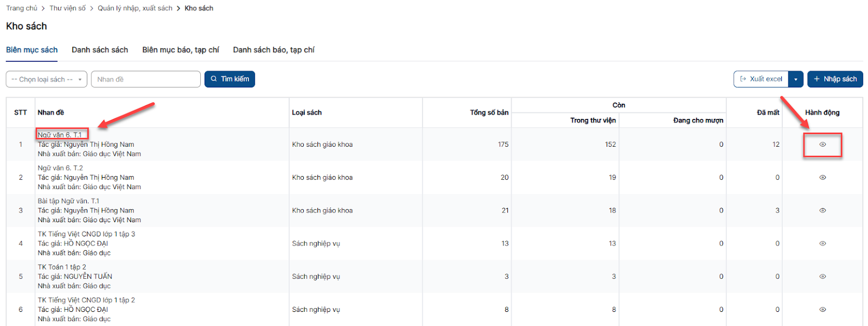Go to Trang chủ breadcrumb link

[x=22, y=8]
